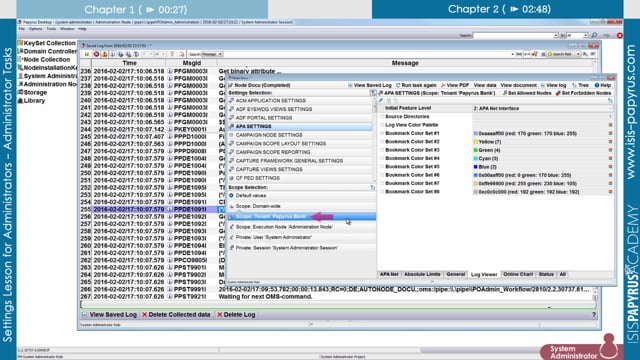Viewport: 640px width, 360px height.
Task: Click orange marker beside Bookmark Color Set #2
Action: point(611,142)
